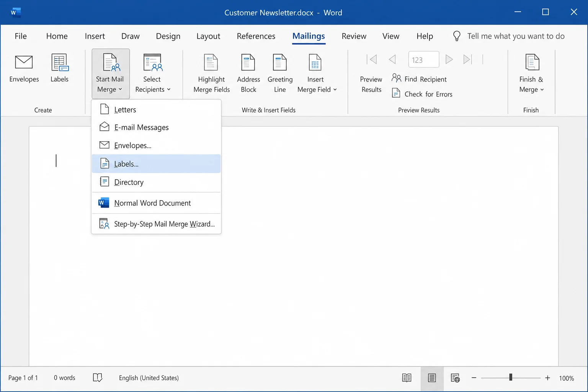
Task: Go to next record arrow
Action: (449, 59)
